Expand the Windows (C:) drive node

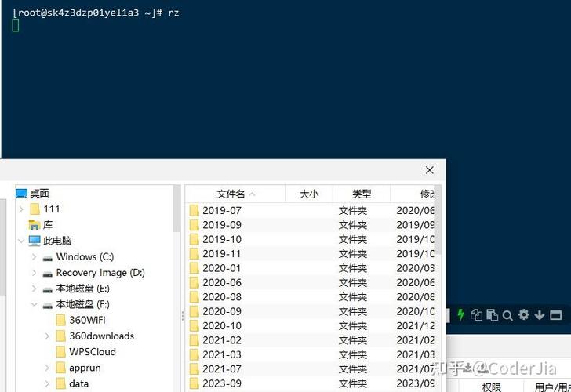pos(35,257)
